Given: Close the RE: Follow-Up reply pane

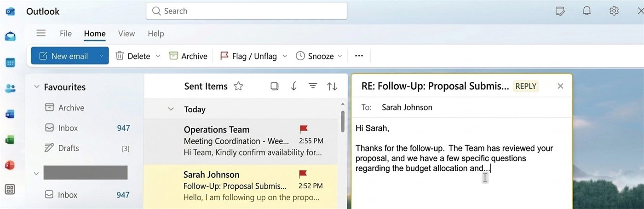Looking at the screenshot, I should pos(560,86).
